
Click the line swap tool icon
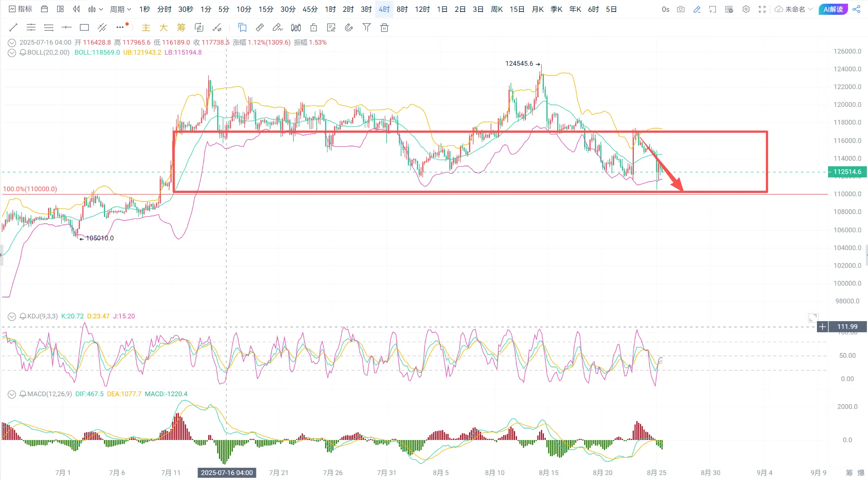217,27
